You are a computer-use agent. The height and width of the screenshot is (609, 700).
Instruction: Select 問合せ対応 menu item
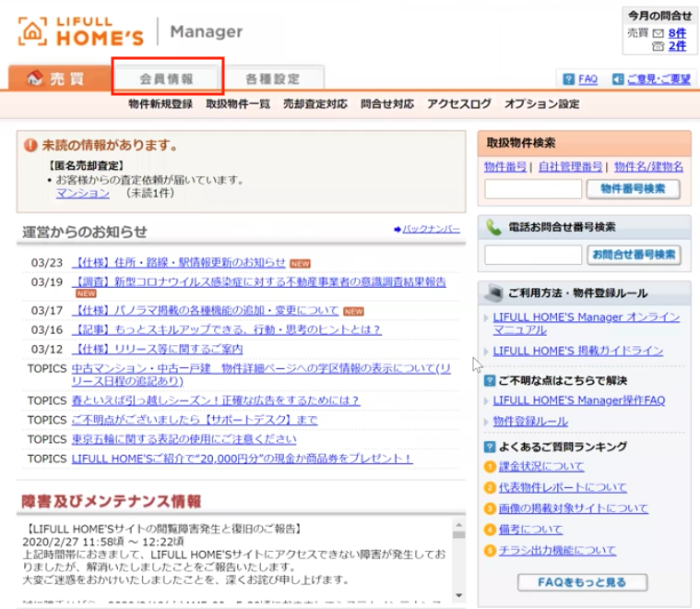point(387,103)
